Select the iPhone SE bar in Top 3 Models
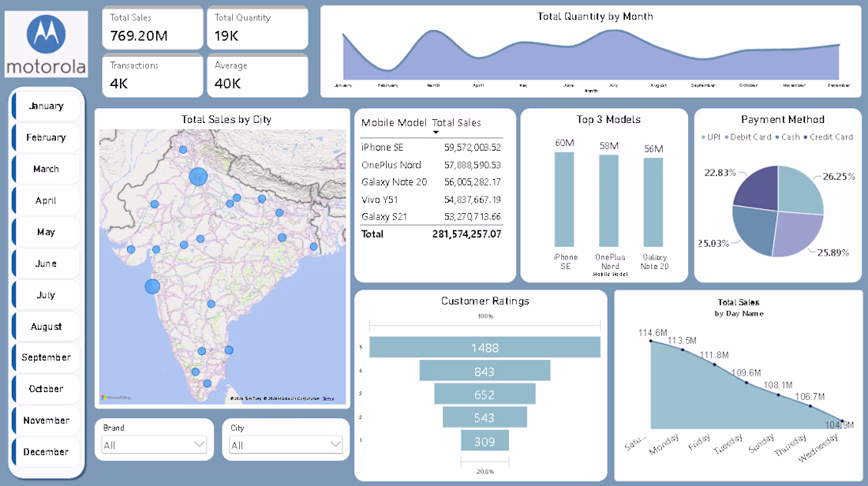The height and width of the screenshot is (486, 868). (564, 200)
